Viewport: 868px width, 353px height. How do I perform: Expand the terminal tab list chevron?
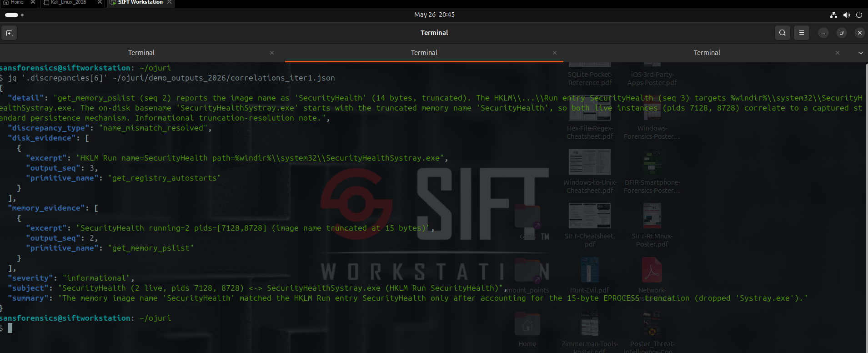tap(860, 53)
